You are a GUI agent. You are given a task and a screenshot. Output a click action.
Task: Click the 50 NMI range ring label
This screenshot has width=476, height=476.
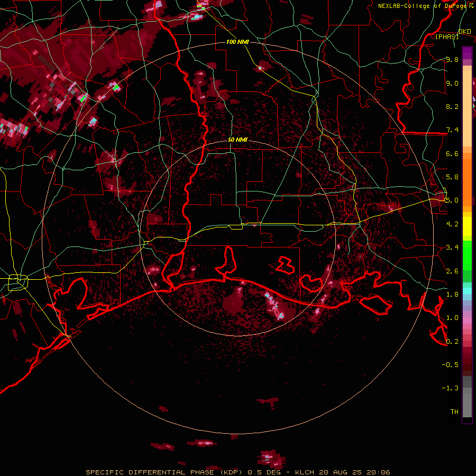click(237, 140)
